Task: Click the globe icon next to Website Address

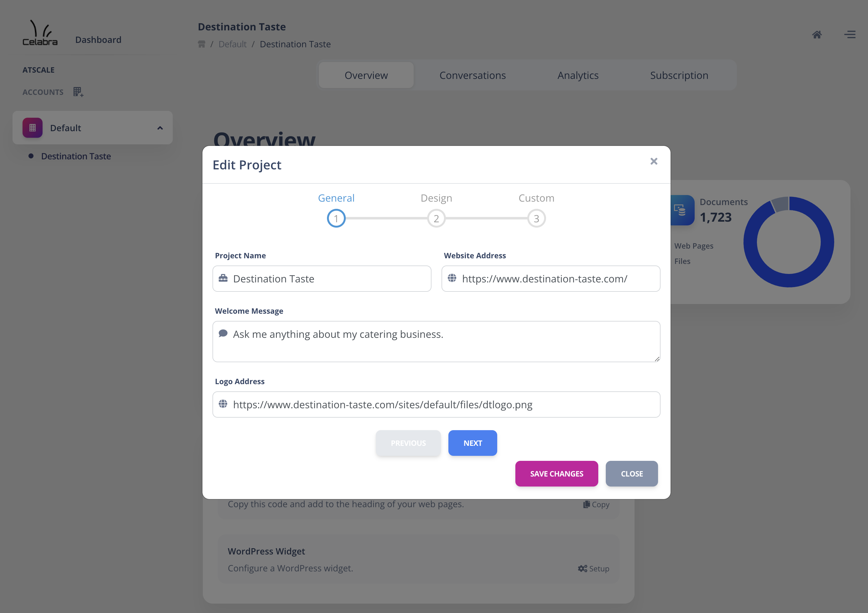Action: point(452,278)
